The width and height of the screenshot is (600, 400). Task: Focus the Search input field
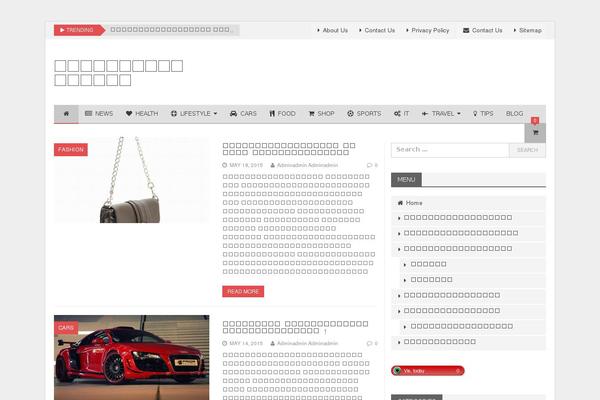click(450, 150)
